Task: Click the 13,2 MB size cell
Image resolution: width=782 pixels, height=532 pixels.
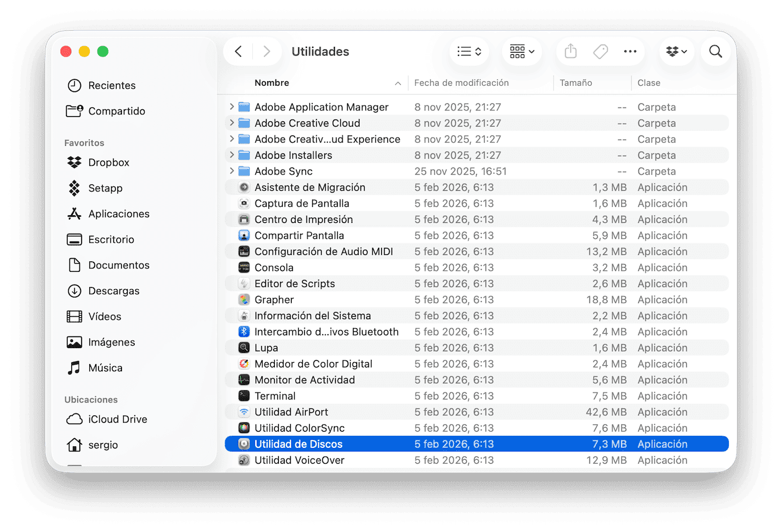Action: click(x=606, y=251)
